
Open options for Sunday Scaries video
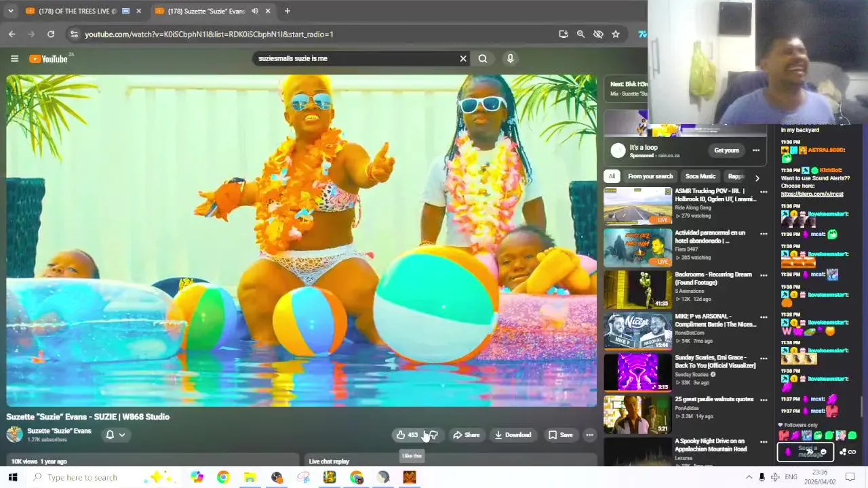tap(764, 359)
